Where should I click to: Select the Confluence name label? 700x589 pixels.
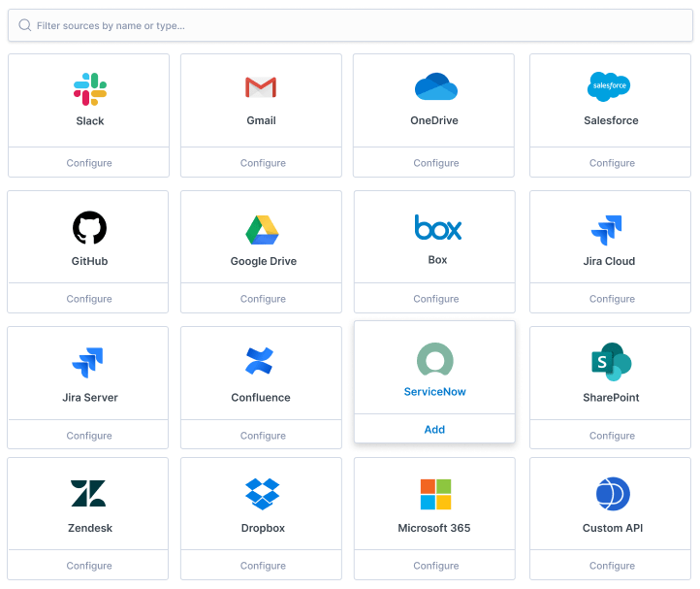tap(261, 397)
